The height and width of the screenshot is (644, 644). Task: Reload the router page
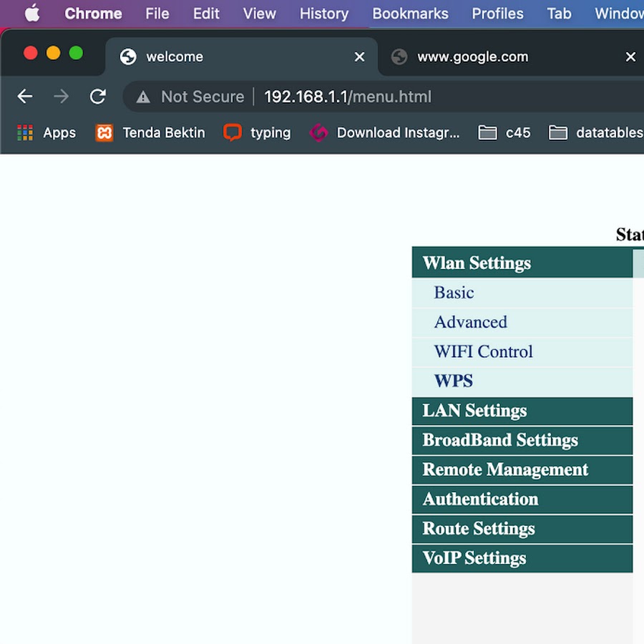pos(98,97)
